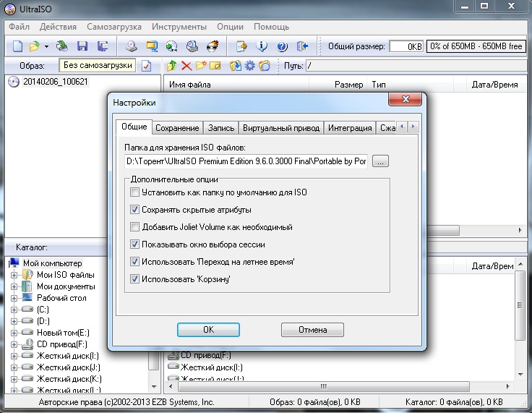Click the Отмена button
This screenshot has width=532, height=413.
pos(312,330)
